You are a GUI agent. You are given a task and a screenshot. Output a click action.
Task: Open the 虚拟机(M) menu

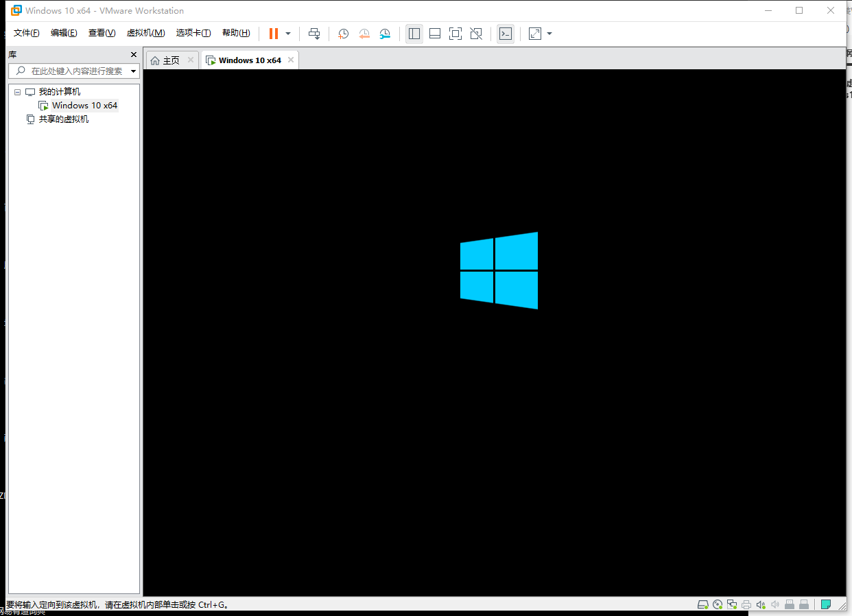145,33
